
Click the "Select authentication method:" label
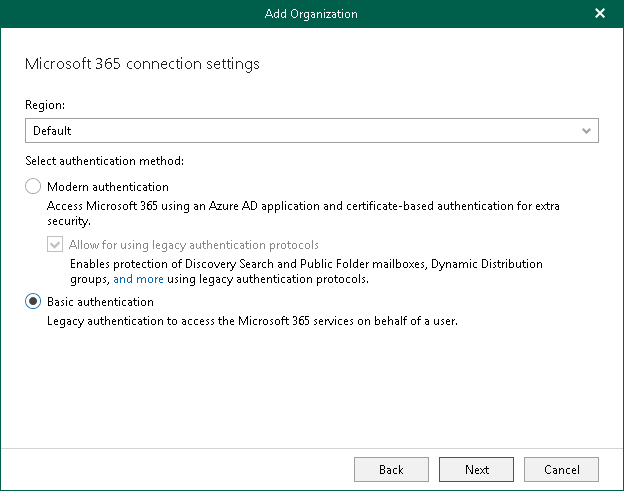coord(105,160)
